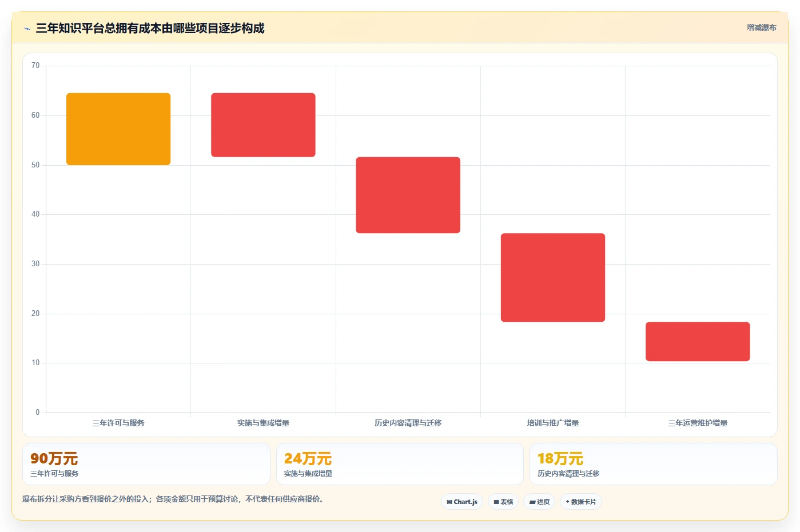The height and width of the screenshot is (532, 800).
Task: Click the x-axis label 三年许可与服务
Action: pyautogui.click(x=118, y=423)
